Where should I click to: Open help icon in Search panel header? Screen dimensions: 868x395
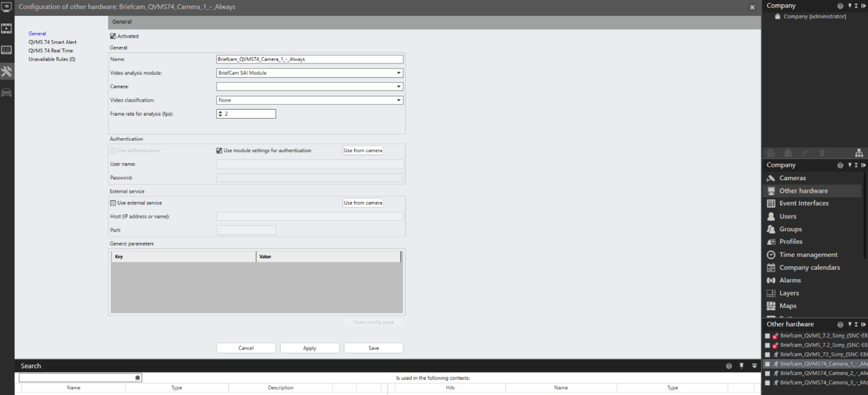[x=729, y=366]
